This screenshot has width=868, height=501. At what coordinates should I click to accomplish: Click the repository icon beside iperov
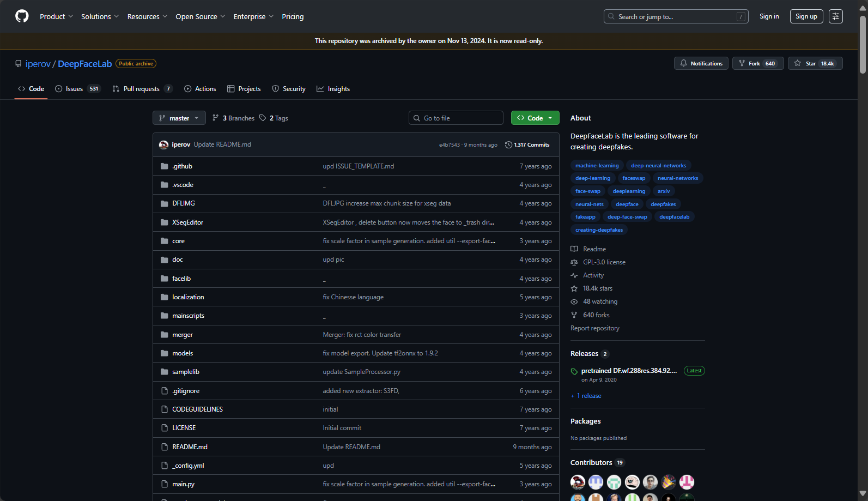tap(19, 64)
